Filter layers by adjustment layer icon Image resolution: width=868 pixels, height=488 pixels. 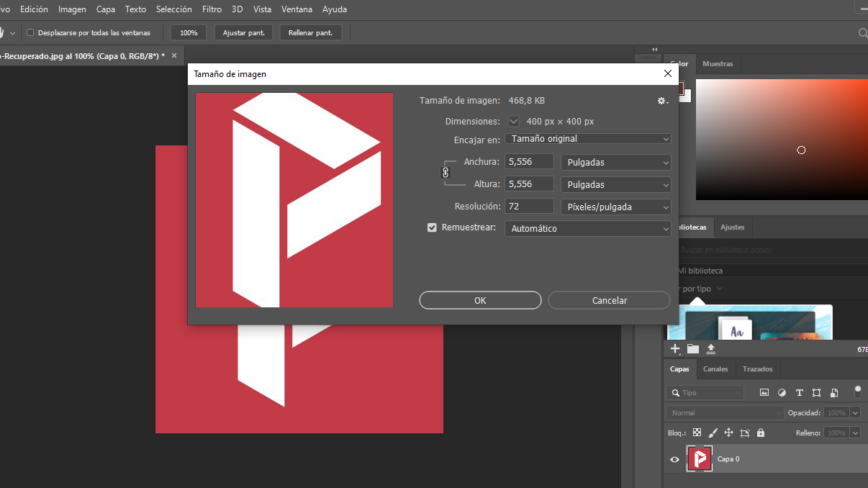[x=782, y=393]
